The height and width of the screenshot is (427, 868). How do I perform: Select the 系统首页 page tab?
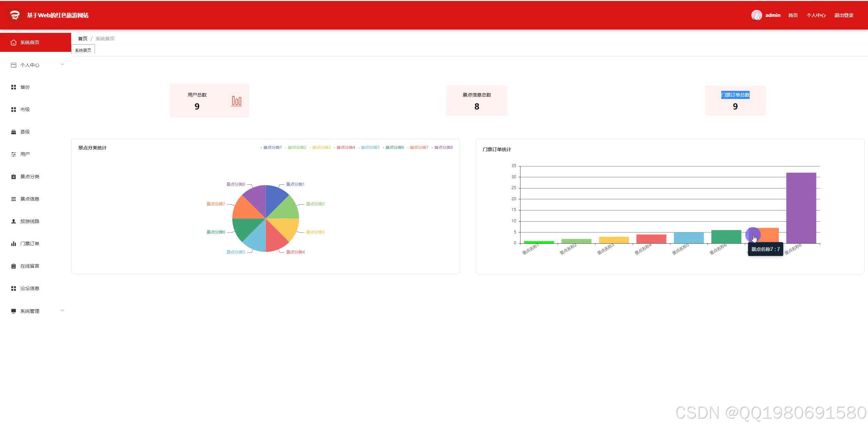tap(83, 50)
